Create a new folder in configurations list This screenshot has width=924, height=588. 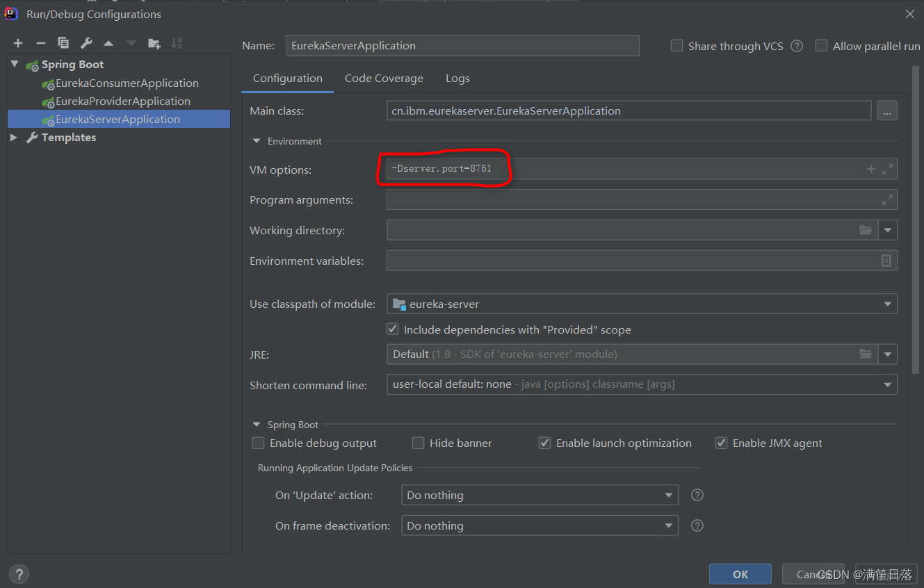pyautogui.click(x=154, y=43)
